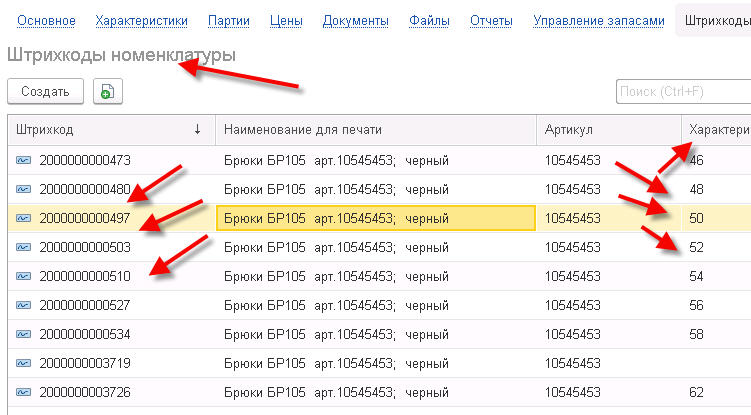751x415 pixels.
Task: Click characteristic value 50
Action: click(696, 218)
